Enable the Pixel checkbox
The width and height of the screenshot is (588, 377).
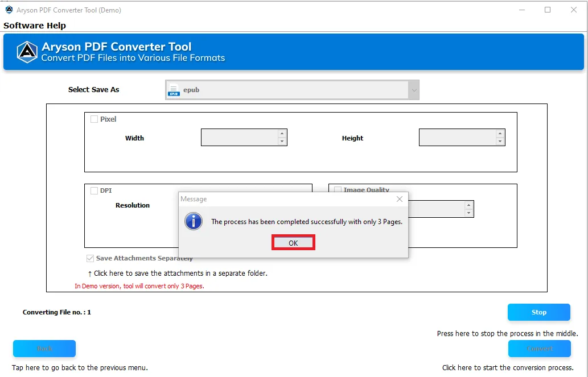[94, 119]
